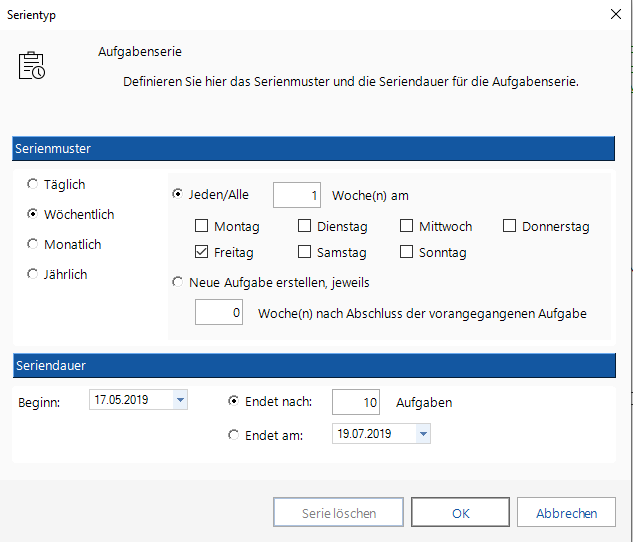Image resolution: width=633 pixels, height=542 pixels.
Task: Expand the Endet am date picker
Action: click(x=423, y=434)
